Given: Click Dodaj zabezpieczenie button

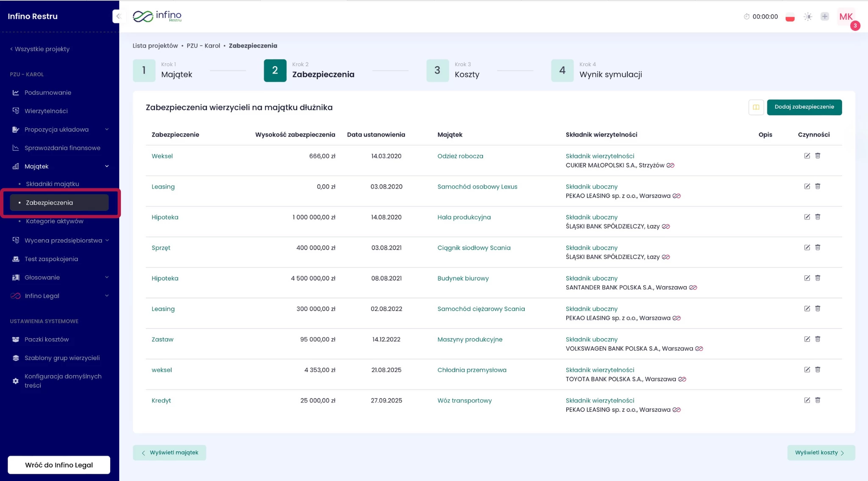Looking at the screenshot, I should pyautogui.click(x=804, y=107).
